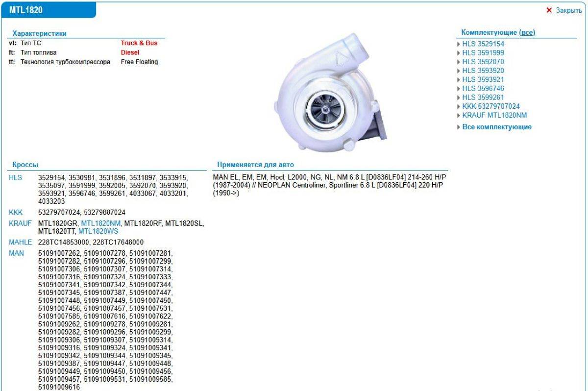Expand the arrow beside KKK 53279707024
Image resolution: width=588 pixels, height=391 pixels.
[x=459, y=106]
